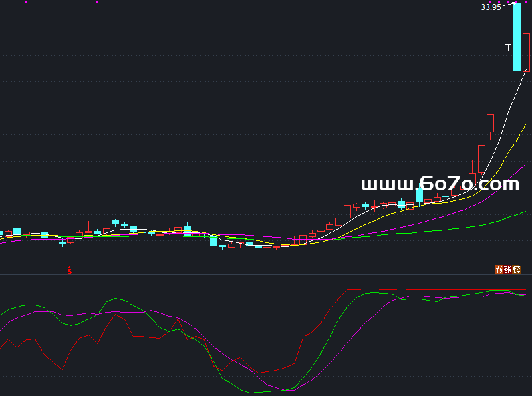Open the 预涨榜 badge

coord(508,270)
